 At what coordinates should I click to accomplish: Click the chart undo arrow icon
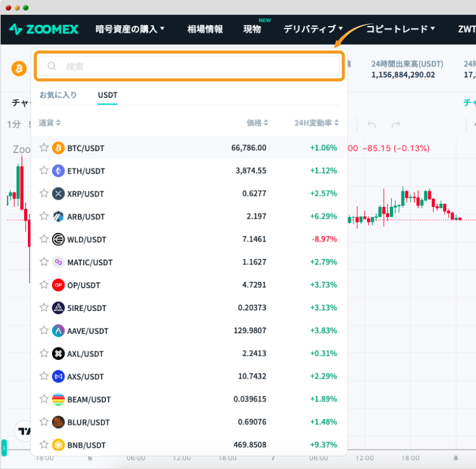pos(372,124)
